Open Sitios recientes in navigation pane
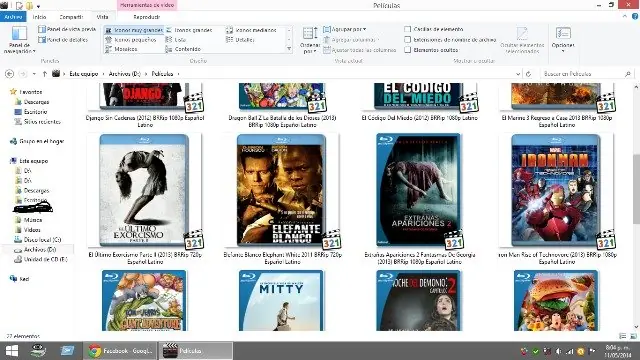 pos(42,122)
